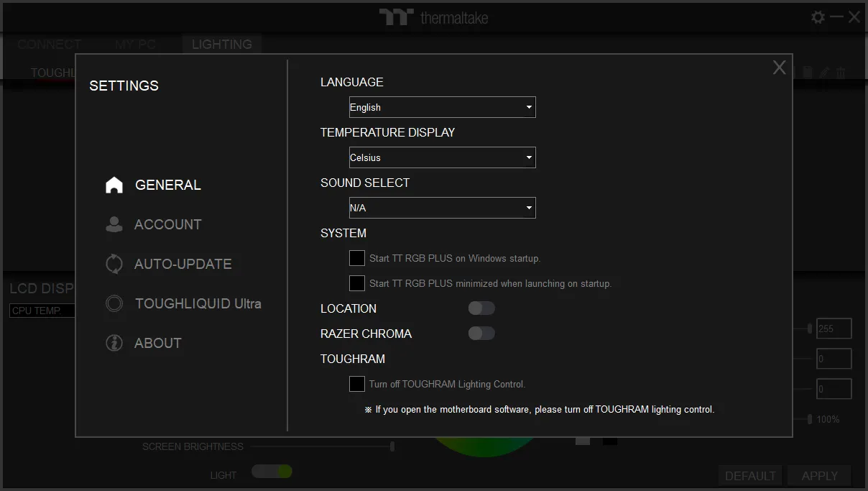Screen dimensions: 868x491
Task: Click the TOUGHLIQUID Ultra ring icon
Action: (x=114, y=303)
